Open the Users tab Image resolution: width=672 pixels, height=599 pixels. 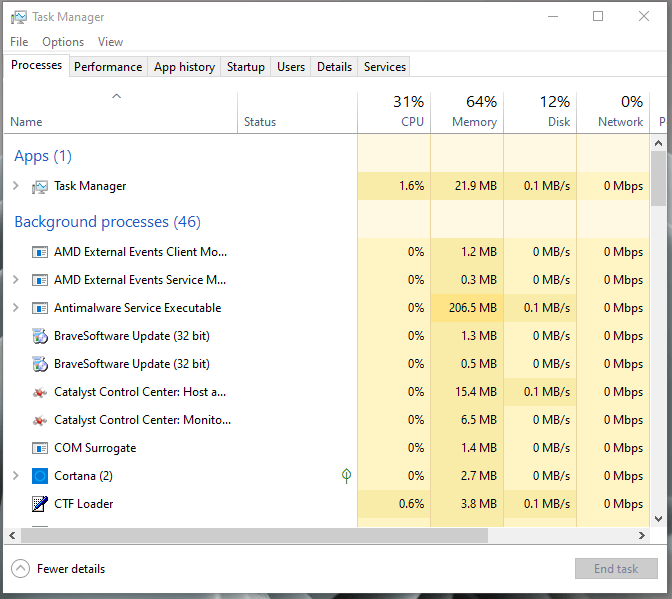tap(291, 67)
